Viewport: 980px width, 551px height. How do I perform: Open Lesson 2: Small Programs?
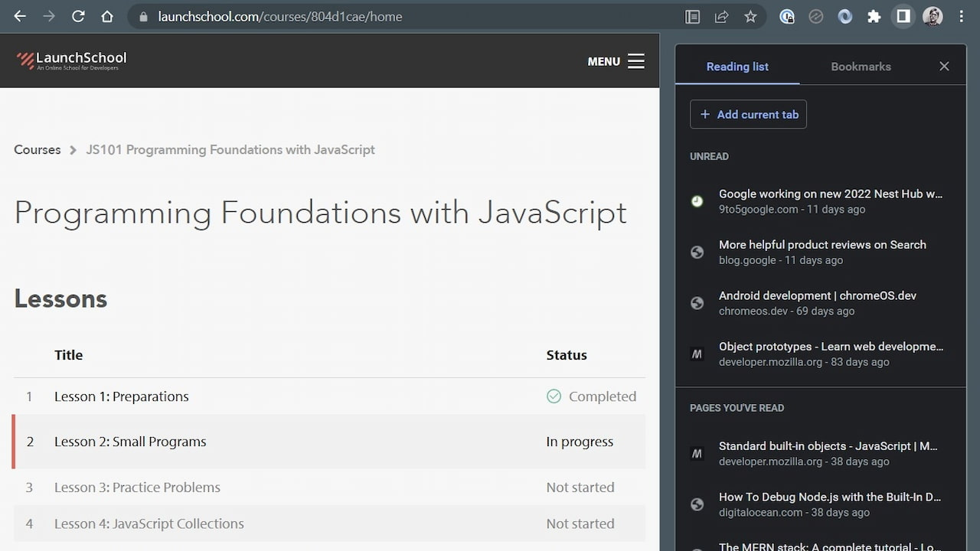coord(328,442)
